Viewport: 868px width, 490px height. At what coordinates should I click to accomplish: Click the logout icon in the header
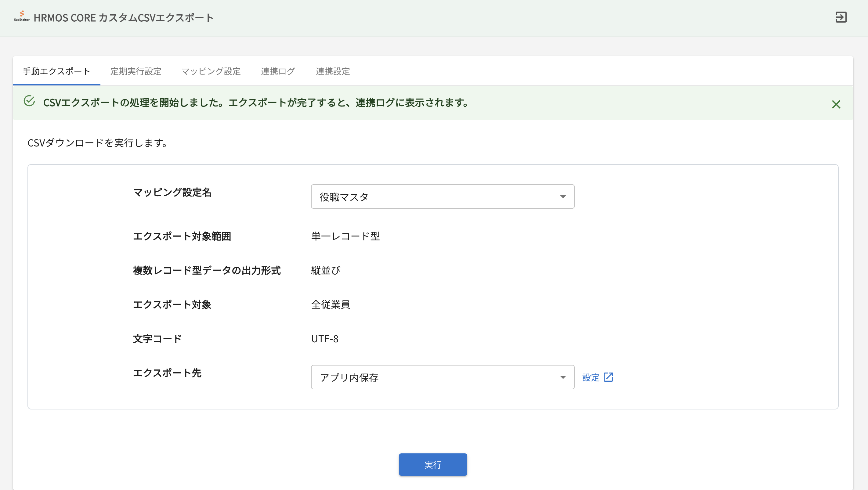(x=841, y=17)
